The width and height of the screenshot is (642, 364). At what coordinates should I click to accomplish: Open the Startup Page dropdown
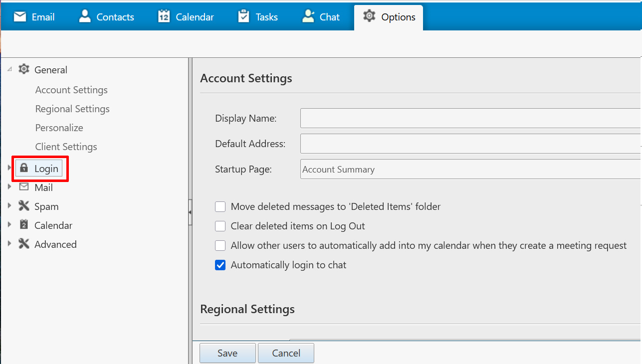click(x=470, y=169)
